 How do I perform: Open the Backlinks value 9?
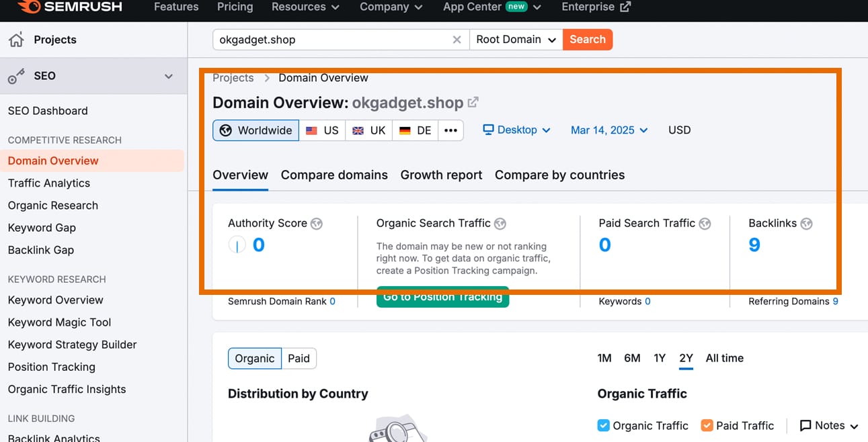(754, 245)
